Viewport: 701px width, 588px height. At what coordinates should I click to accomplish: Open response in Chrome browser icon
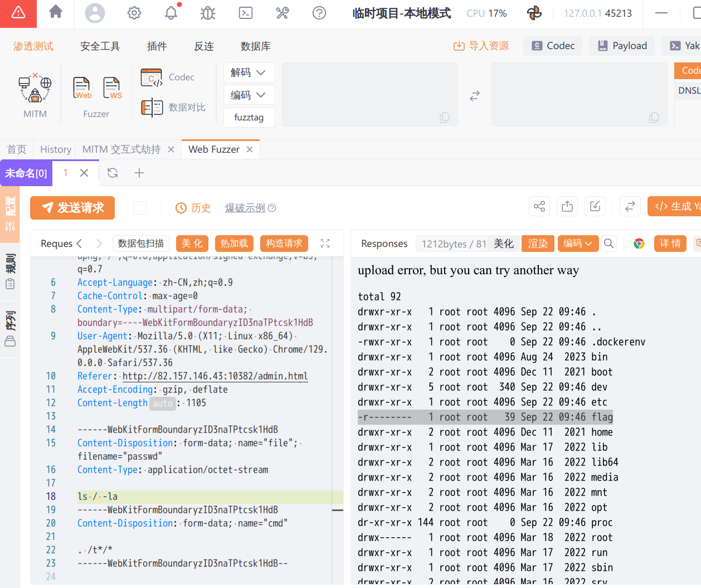(639, 244)
